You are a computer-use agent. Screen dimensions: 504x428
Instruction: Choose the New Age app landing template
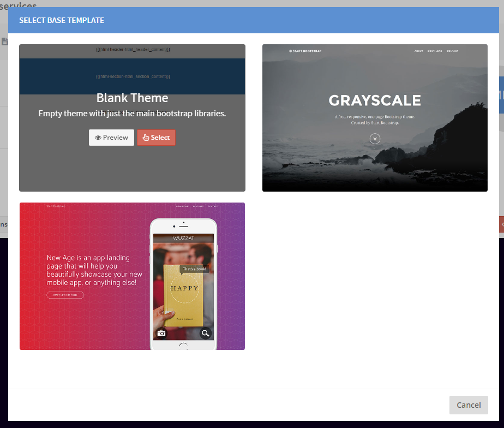(132, 276)
